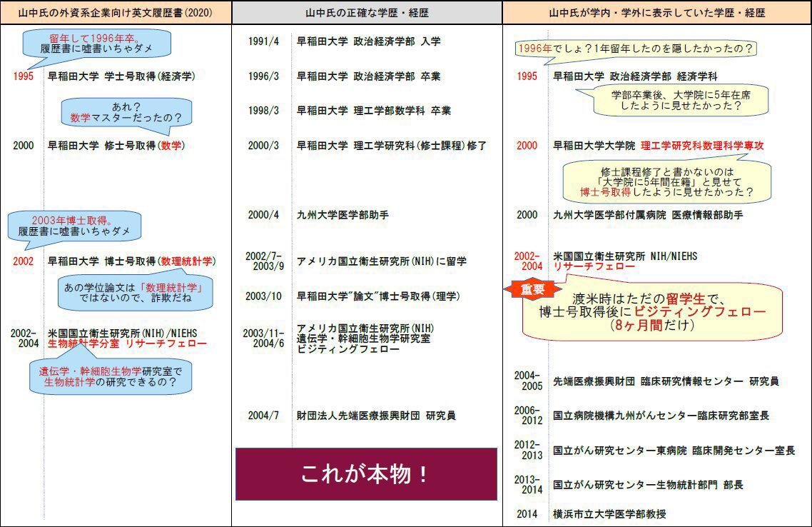Click the date range '2012-2013'
Image resolution: width=812 pixels, height=527 pixels.
(528, 451)
